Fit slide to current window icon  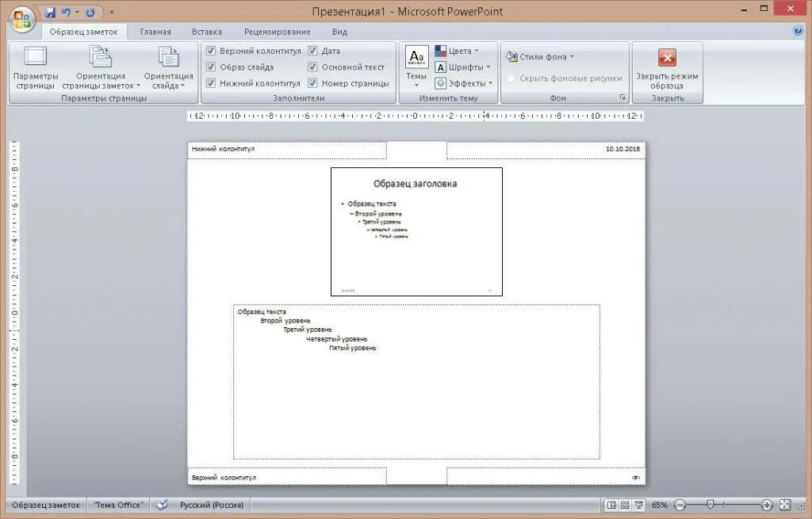click(785, 505)
